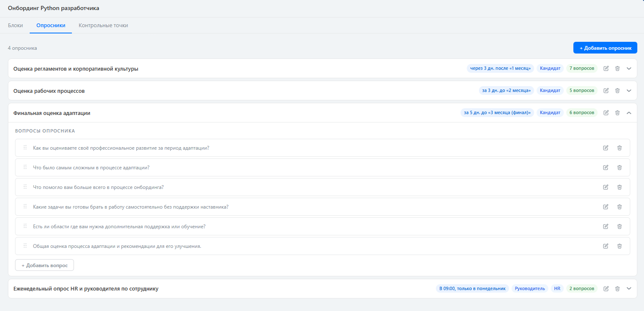The height and width of the screenshot is (311, 644).
Task: Open the 'Контрольные точки' tab
Action: tap(103, 25)
